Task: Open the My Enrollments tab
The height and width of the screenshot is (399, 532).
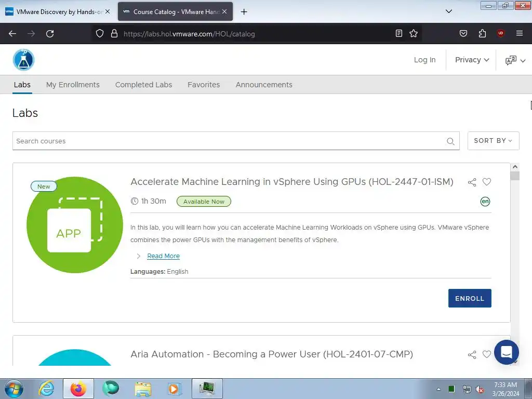Action: pos(73,85)
